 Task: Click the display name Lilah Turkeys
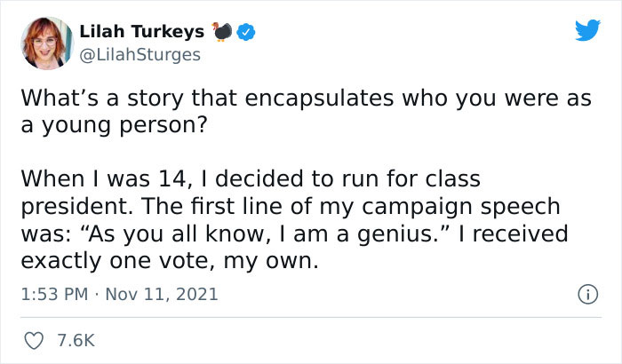[x=141, y=33]
